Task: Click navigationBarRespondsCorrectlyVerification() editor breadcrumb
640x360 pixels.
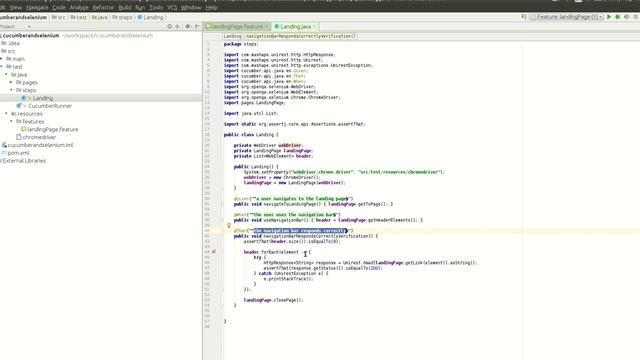Action: tap(301, 36)
